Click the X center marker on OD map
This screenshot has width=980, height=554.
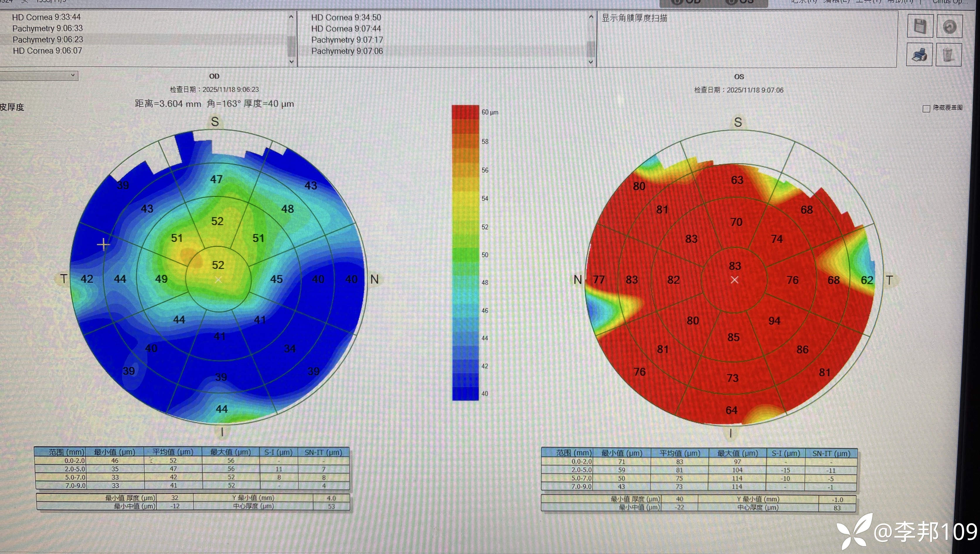point(218,280)
